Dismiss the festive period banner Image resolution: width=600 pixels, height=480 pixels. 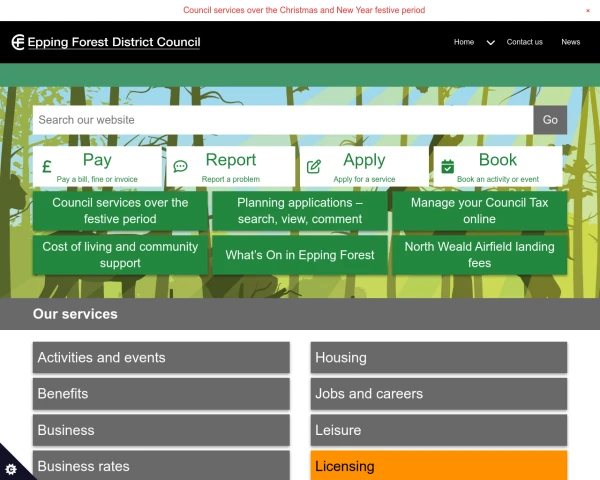click(x=588, y=10)
